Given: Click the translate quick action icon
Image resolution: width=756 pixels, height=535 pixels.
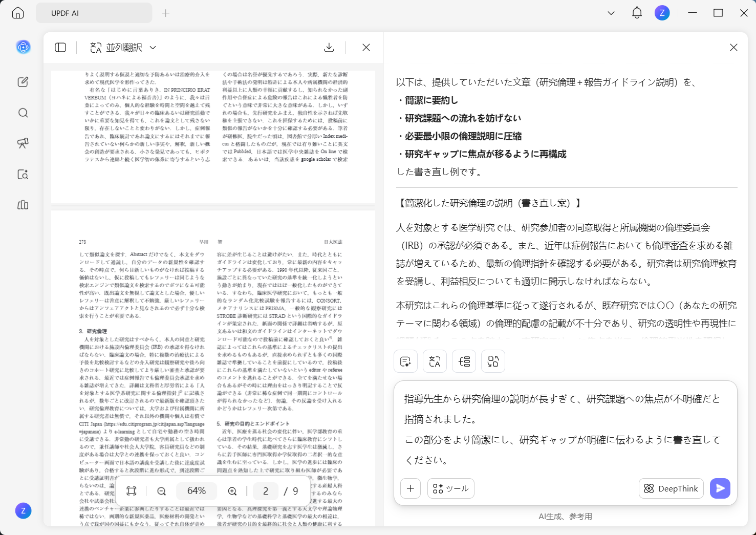Looking at the screenshot, I should click(435, 361).
